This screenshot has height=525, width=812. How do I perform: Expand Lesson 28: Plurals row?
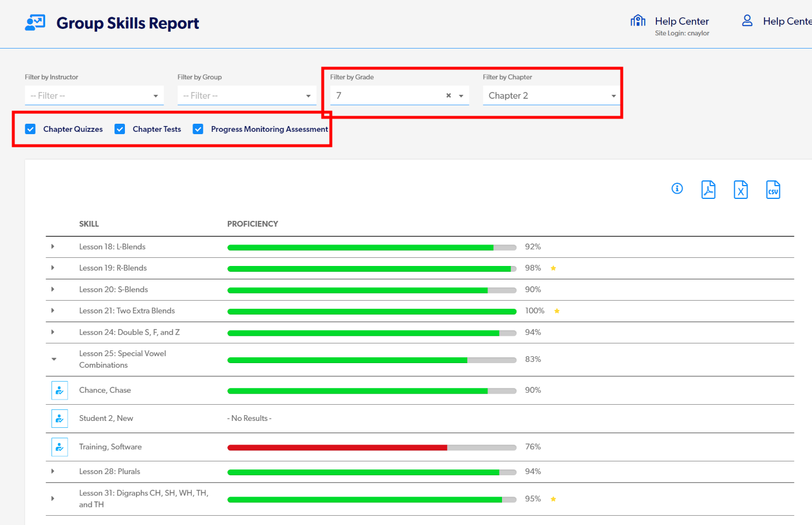pyautogui.click(x=54, y=471)
